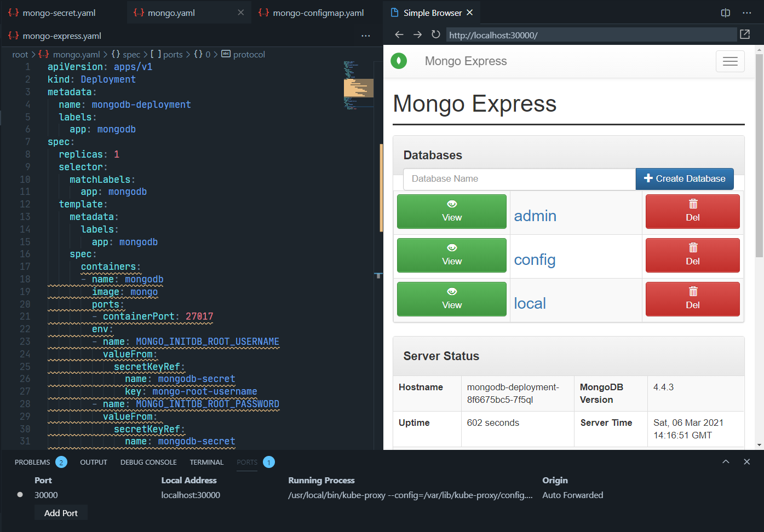Switch to mongo-express.yaml tab
764x532 pixels.
coord(62,36)
